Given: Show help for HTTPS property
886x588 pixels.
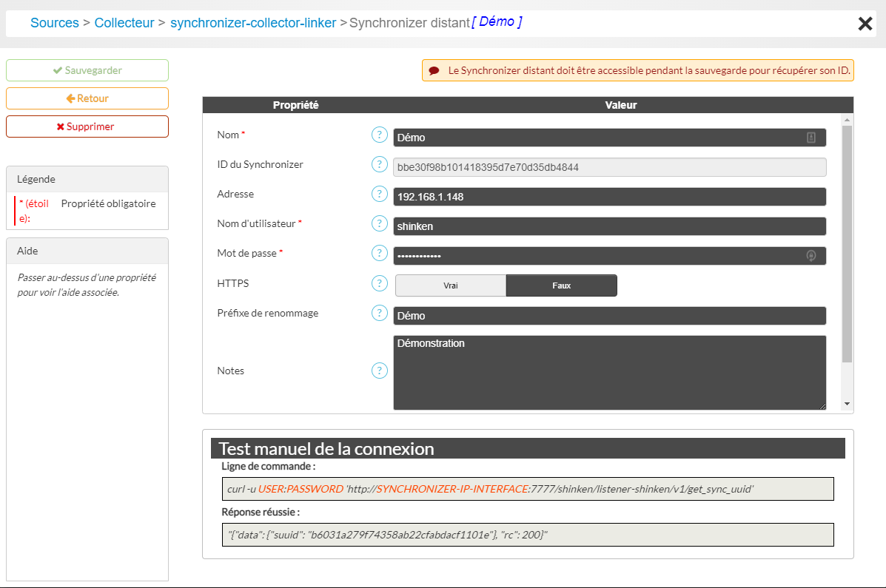Looking at the screenshot, I should point(379,283).
